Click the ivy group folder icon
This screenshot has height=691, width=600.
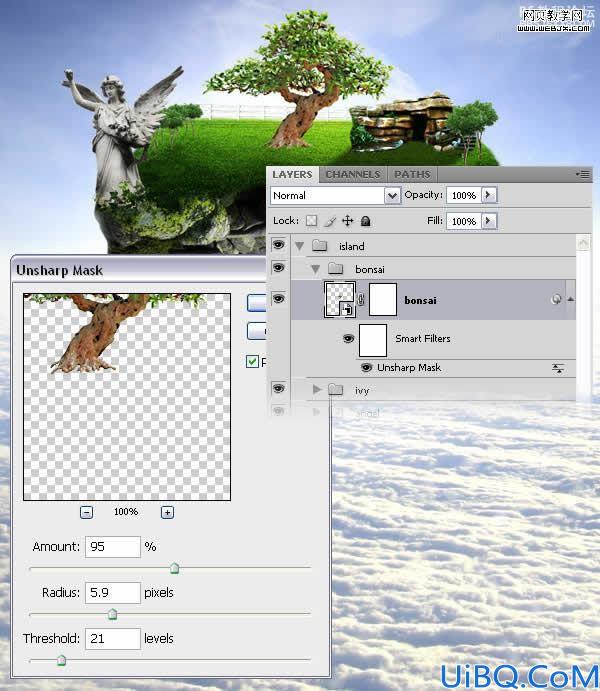pos(336,389)
